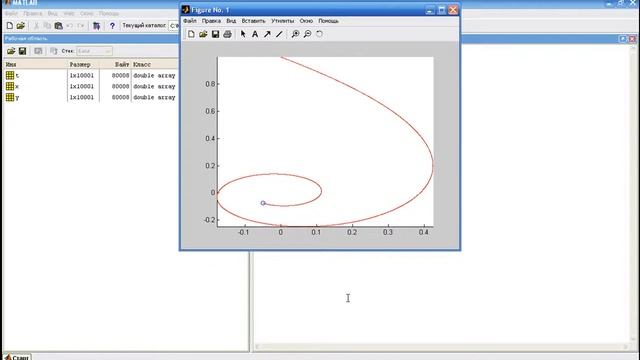Activate the Zoom In magnifier tool

pyautogui.click(x=295, y=34)
